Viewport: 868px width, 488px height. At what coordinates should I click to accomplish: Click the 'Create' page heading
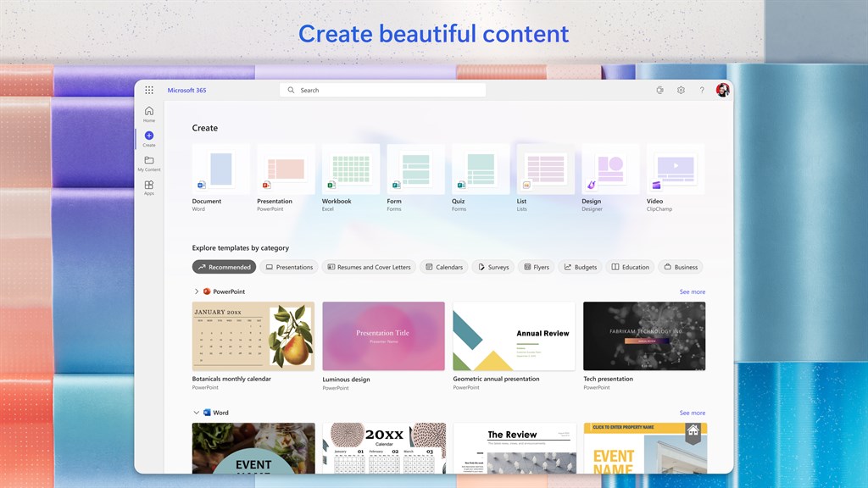pyautogui.click(x=205, y=128)
